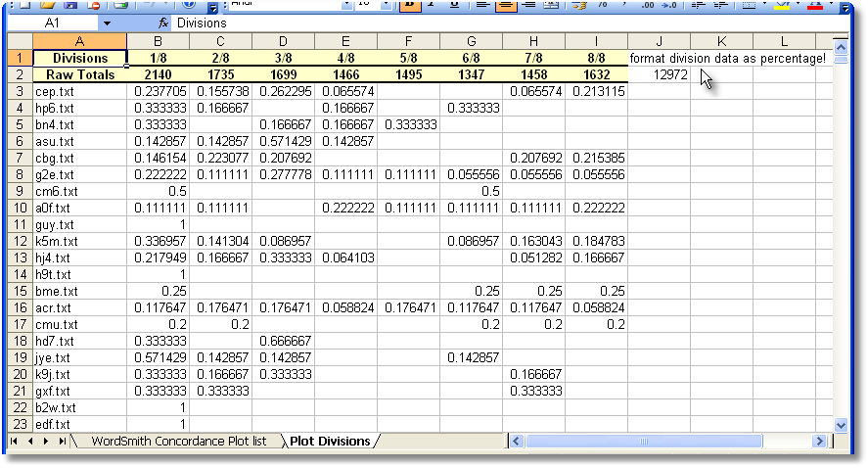Screen dimensions: 868x468
Task: Click the Align Left toolbar icon
Action: (x=482, y=5)
